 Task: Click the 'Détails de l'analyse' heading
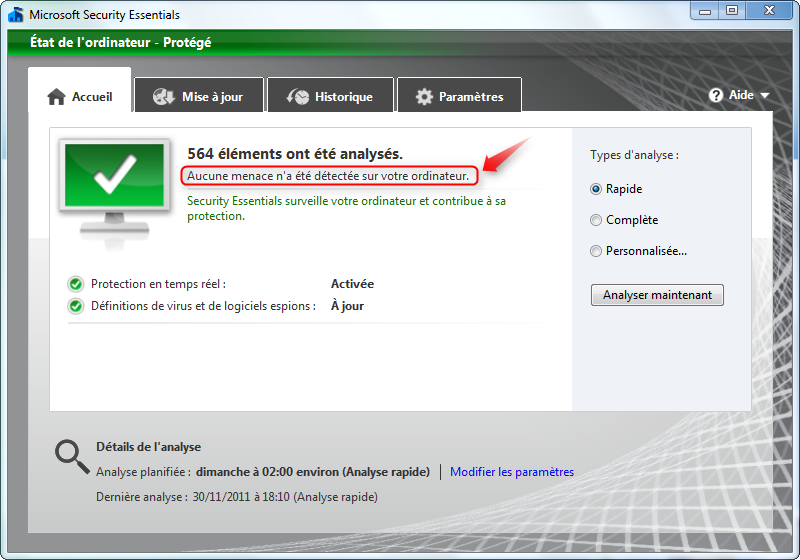148,447
